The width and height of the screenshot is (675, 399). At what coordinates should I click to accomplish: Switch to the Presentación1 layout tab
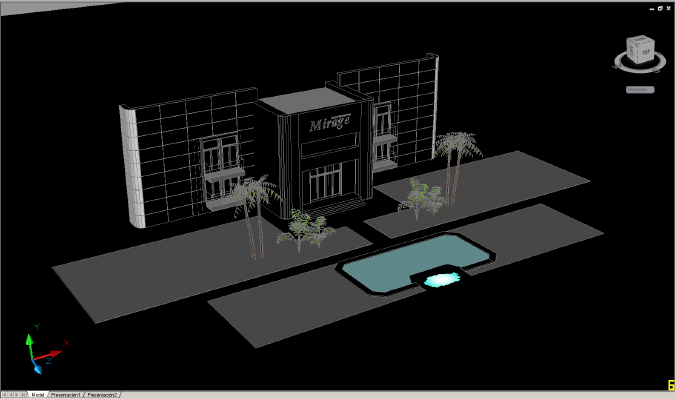65,395
